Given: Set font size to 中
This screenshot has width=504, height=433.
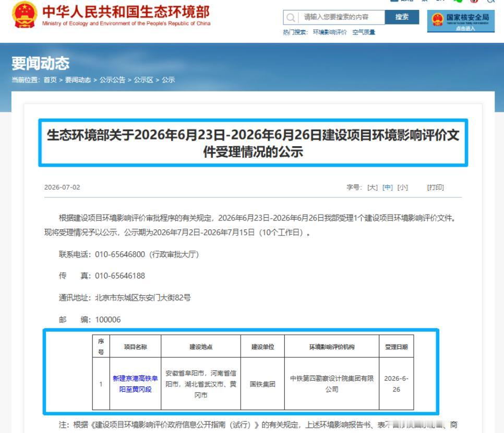Looking at the screenshot, I should click(388, 187).
